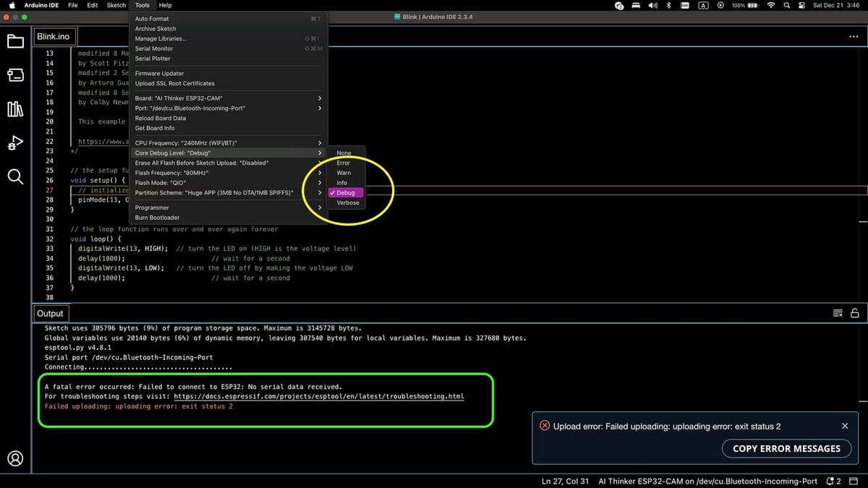The image size is (868, 488).
Task: Click the red error icon in notification
Action: point(545,426)
